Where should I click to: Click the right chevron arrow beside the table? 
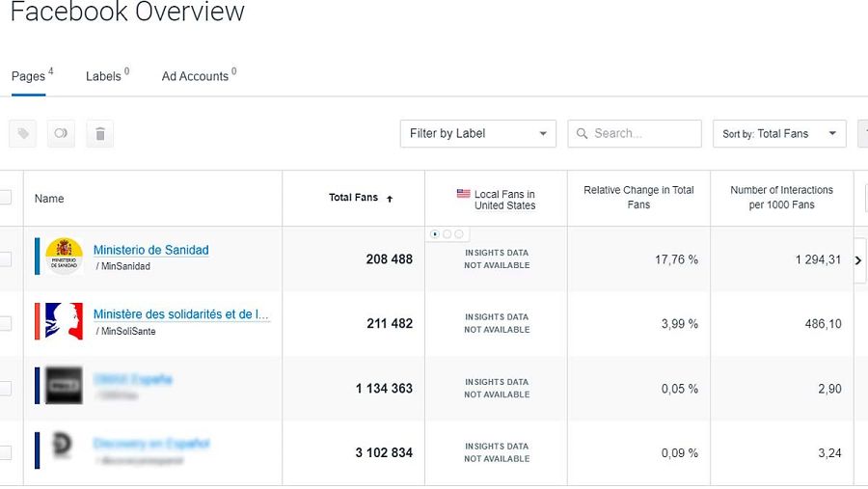coord(858,260)
